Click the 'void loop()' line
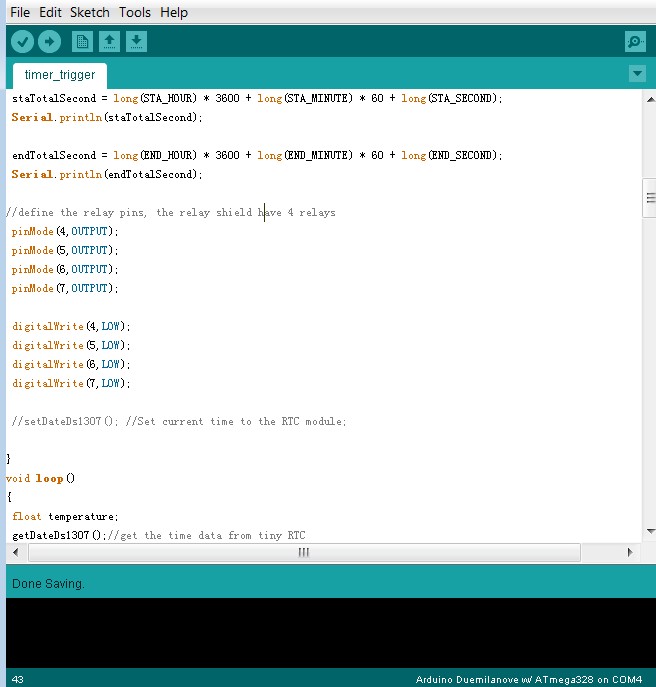This screenshot has height=687, width=656. tap(40, 478)
